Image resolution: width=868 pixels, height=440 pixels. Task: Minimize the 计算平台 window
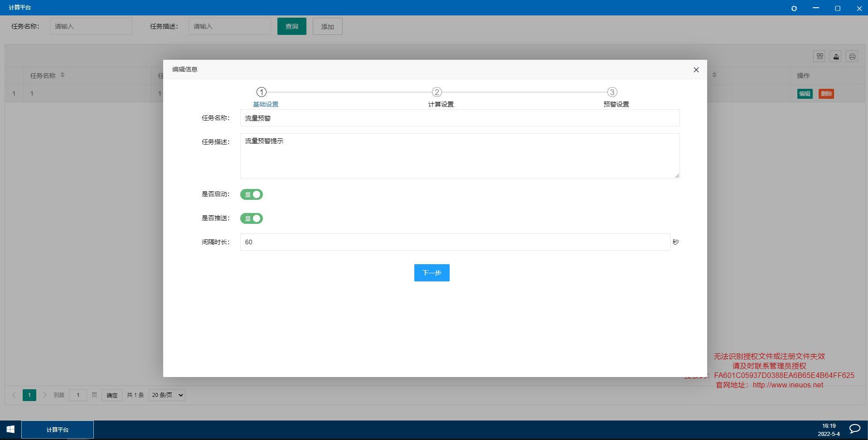[816, 8]
